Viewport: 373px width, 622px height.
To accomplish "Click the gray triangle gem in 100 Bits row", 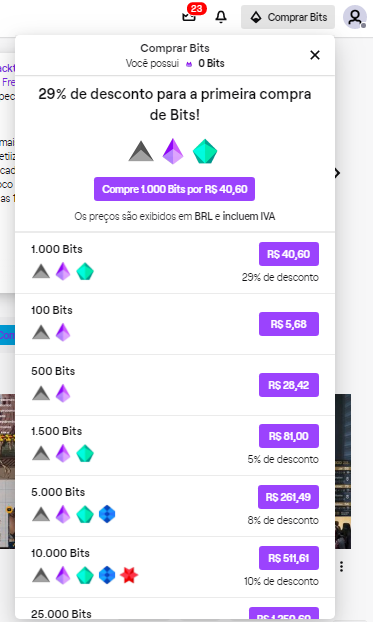I will tap(41, 332).
